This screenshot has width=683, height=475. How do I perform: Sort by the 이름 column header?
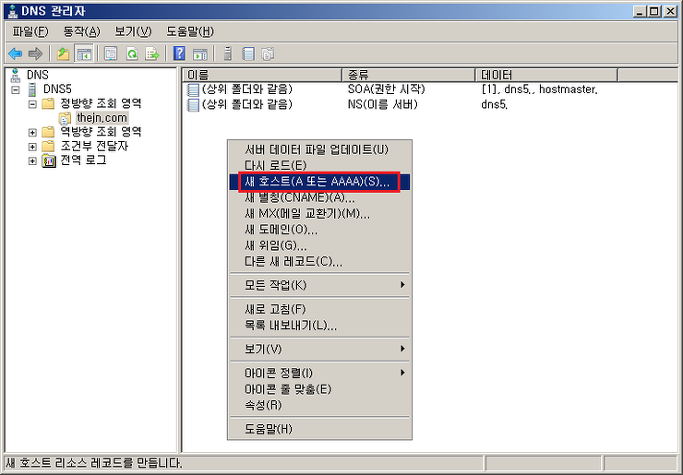click(x=262, y=75)
